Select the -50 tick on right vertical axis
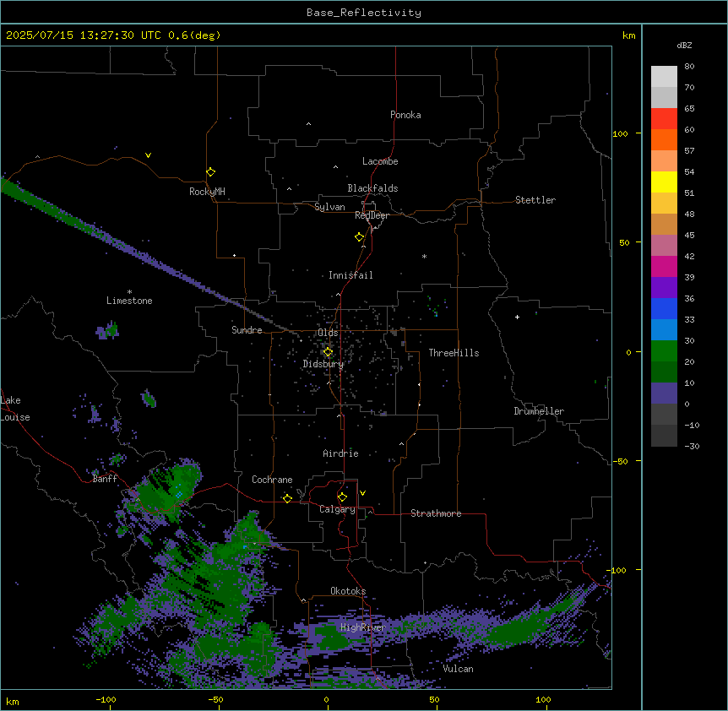This screenshot has width=728, height=711. tap(620, 461)
